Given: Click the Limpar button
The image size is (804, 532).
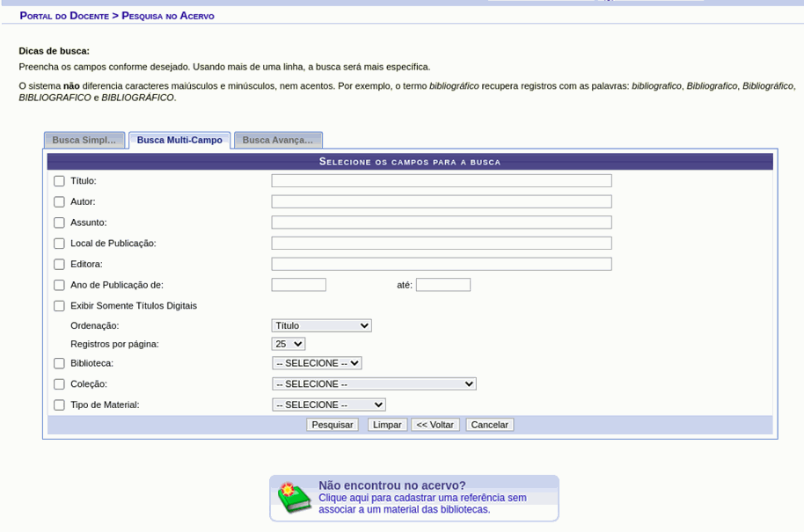Looking at the screenshot, I should click(387, 425).
